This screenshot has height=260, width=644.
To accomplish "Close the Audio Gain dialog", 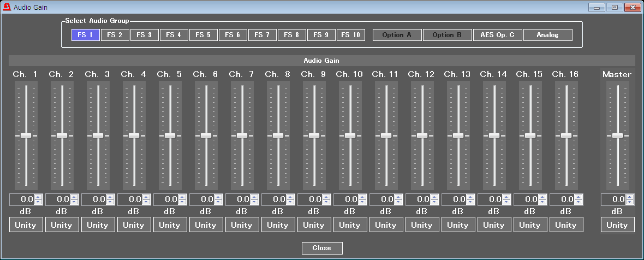I will 322,248.
